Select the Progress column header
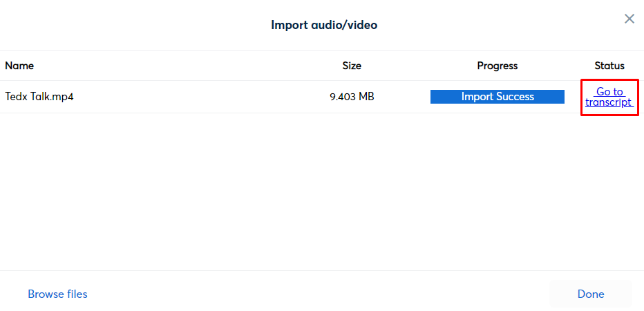644x311 pixels. (498, 66)
